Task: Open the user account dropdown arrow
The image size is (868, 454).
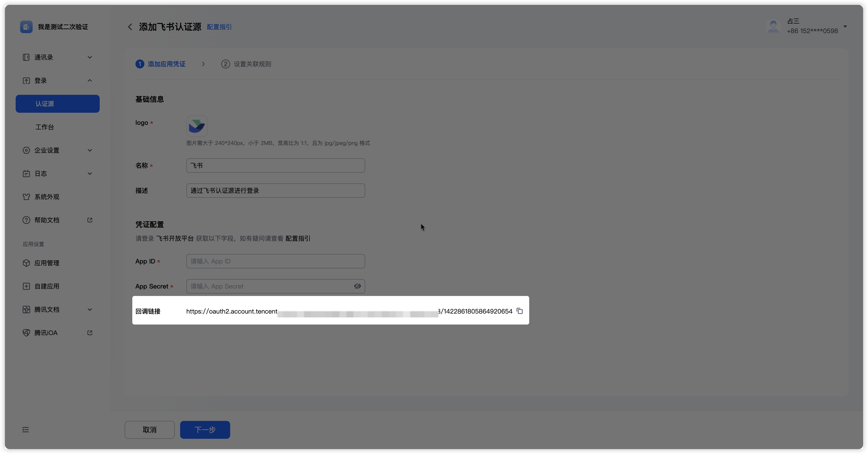Action: point(845,26)
